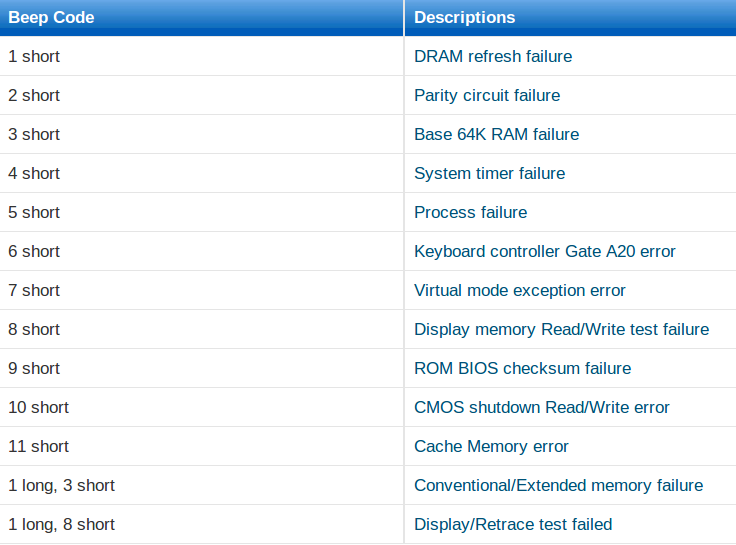Image resolution: width=736 pixels, height=545 pixels.
Task: Select the '1 short' beep code cell
Action: tap(201, 56)
